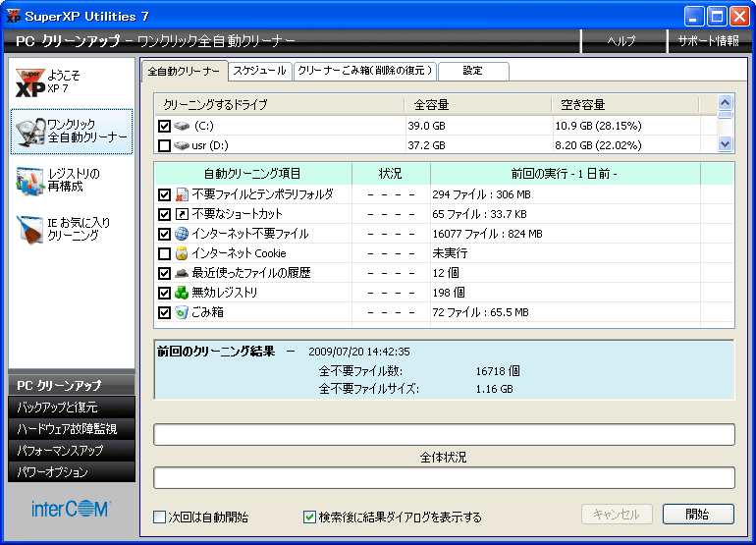Uncheck 不要ファイルとテンポラリフォルダ checkbox

tap(164, 194)
